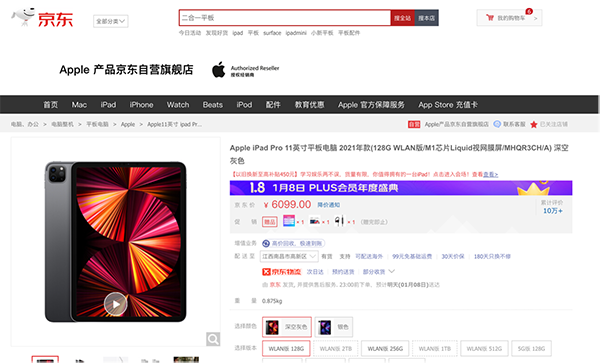The width and height of the screenshot is (600, 363).
Task: Click the red star follow-store icon
Action: [534, 125]
